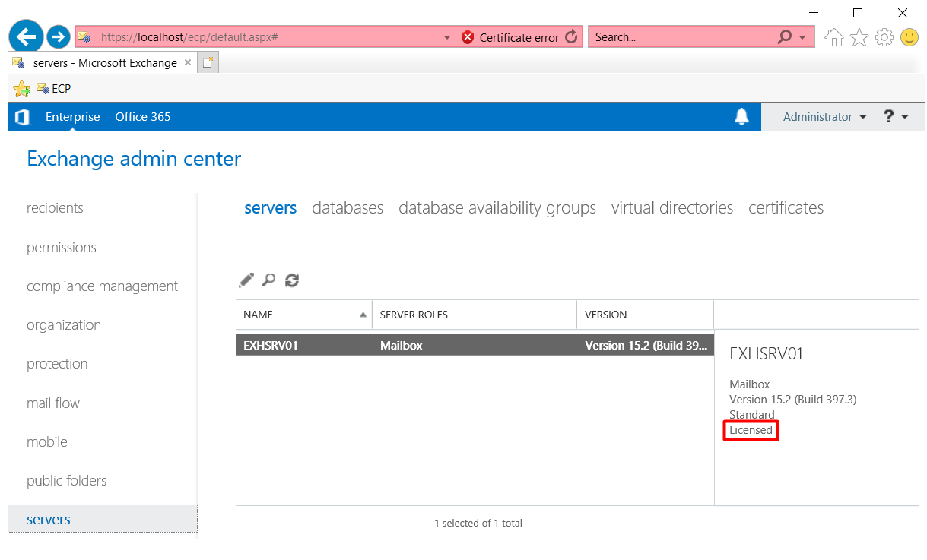Screen dimensions: 927x560
Task: Click the Office logo icon in blue bar
Action: 22,117
